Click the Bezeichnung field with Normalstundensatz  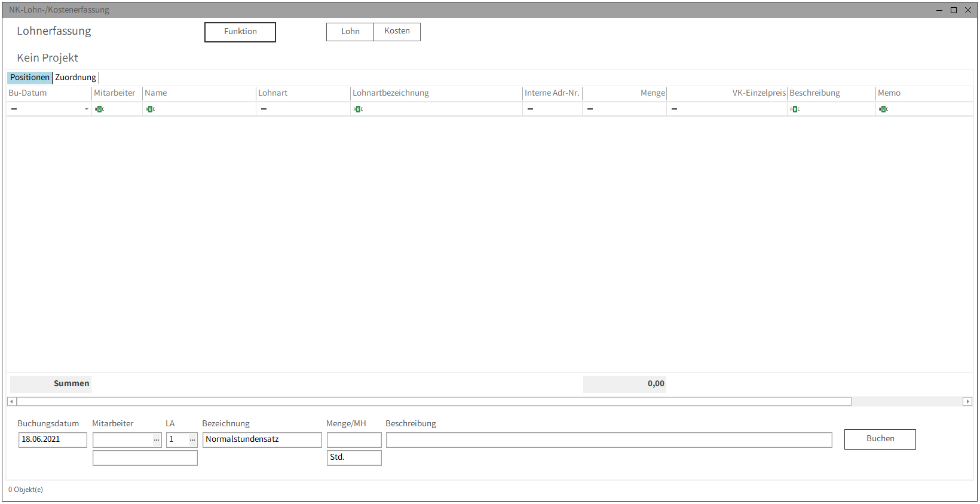pos(262,440)
